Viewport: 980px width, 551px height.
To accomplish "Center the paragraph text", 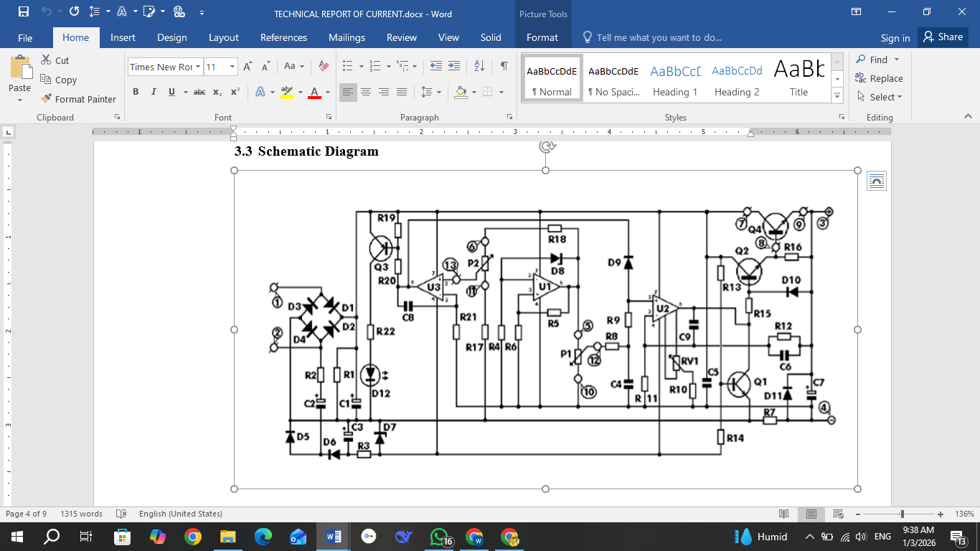I will 366,92.
